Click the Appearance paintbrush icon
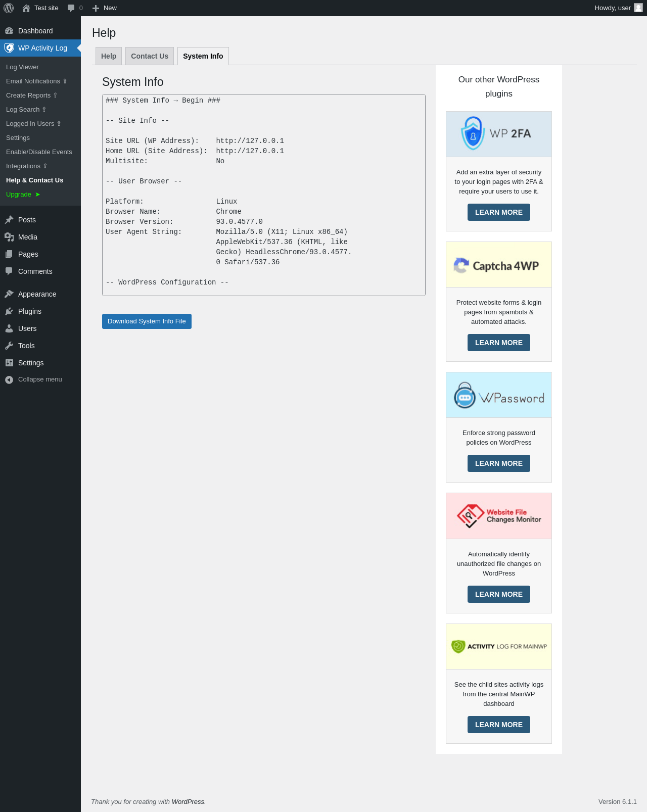The image size is (647, 812). tap(9, 294)
